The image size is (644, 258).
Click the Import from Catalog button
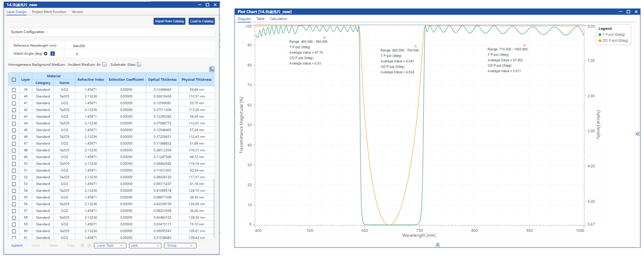169,21
